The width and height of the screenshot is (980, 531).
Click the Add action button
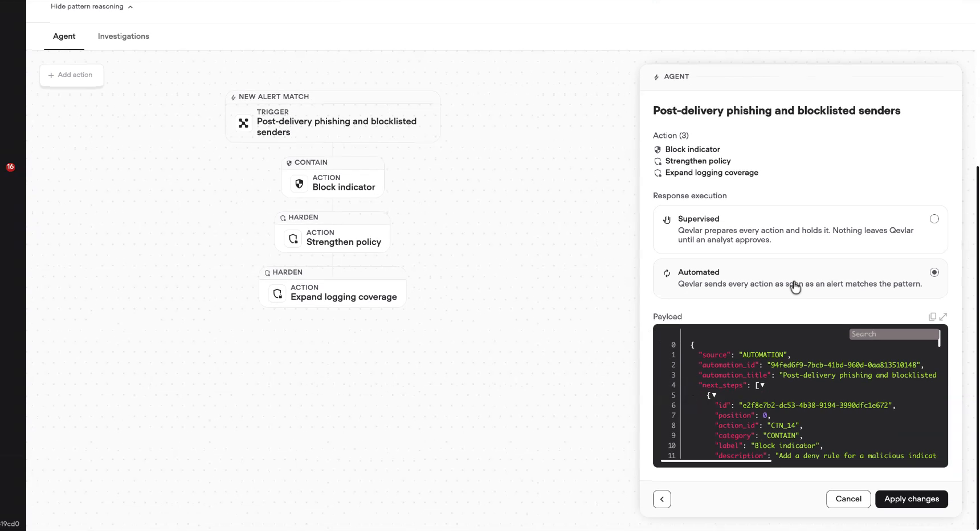[x=71, y=75]
